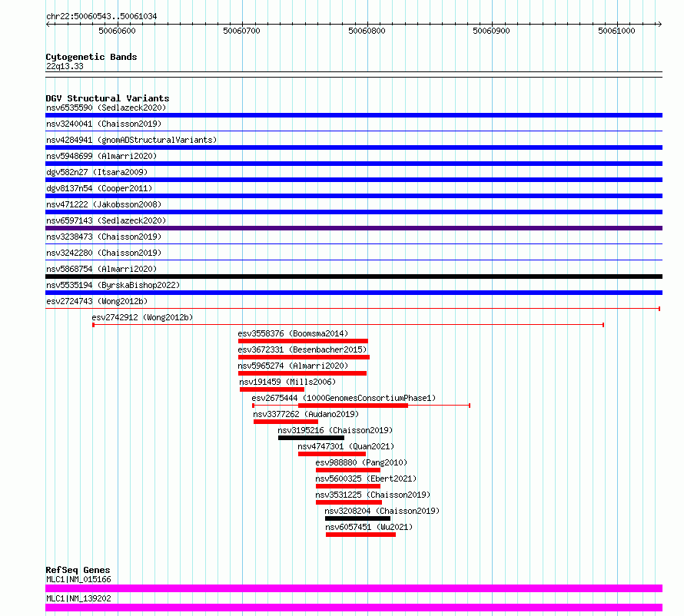
Task: Click the ruler's right arrow end
Action: (659, 25)
